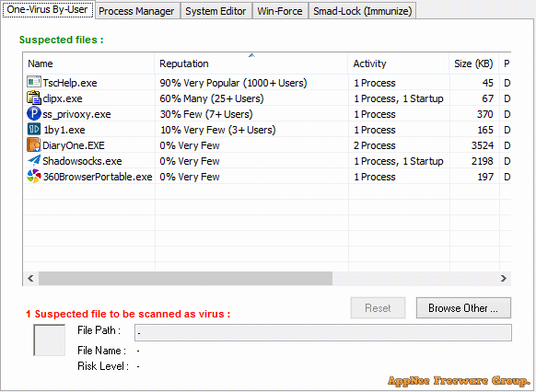536x392 pixels.
Task: Click the Reset button
Action: (378, 308)
